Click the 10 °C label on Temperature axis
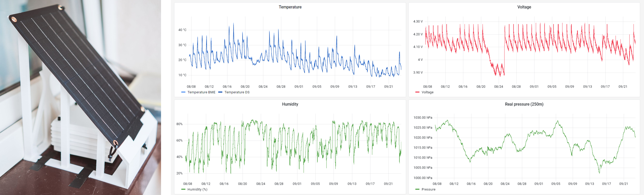 (182, 75)
